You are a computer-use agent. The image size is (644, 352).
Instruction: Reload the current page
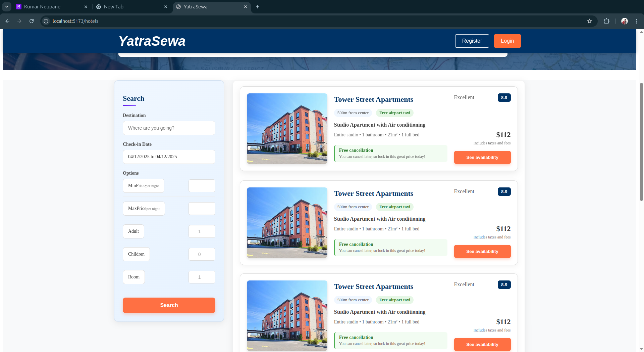pyautogui.click(x=32, y=21)
